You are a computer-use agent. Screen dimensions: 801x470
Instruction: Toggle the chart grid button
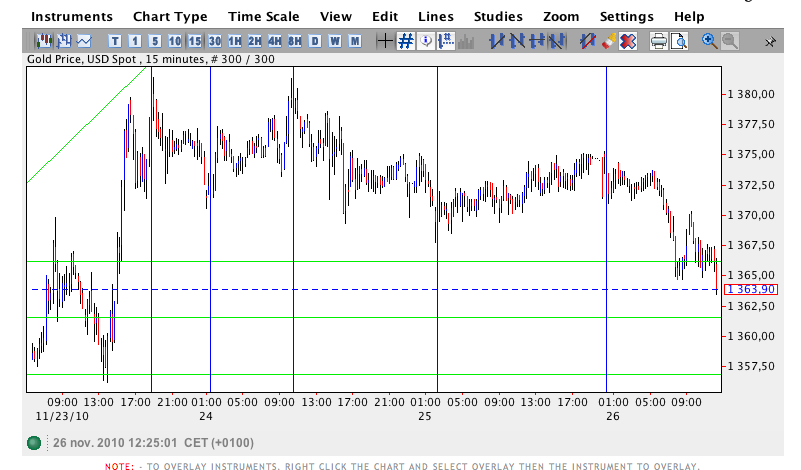(406, 41)
